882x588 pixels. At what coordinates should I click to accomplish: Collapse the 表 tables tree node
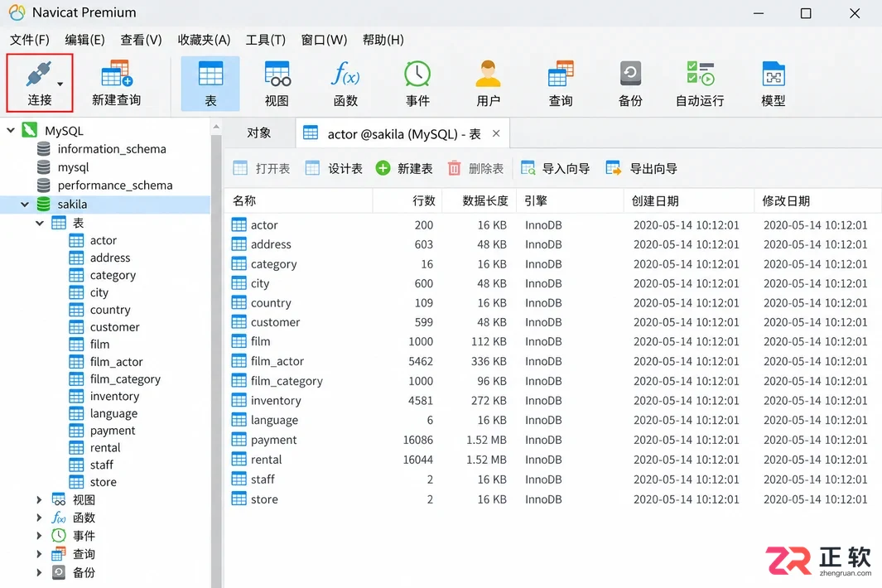point(40,223)
